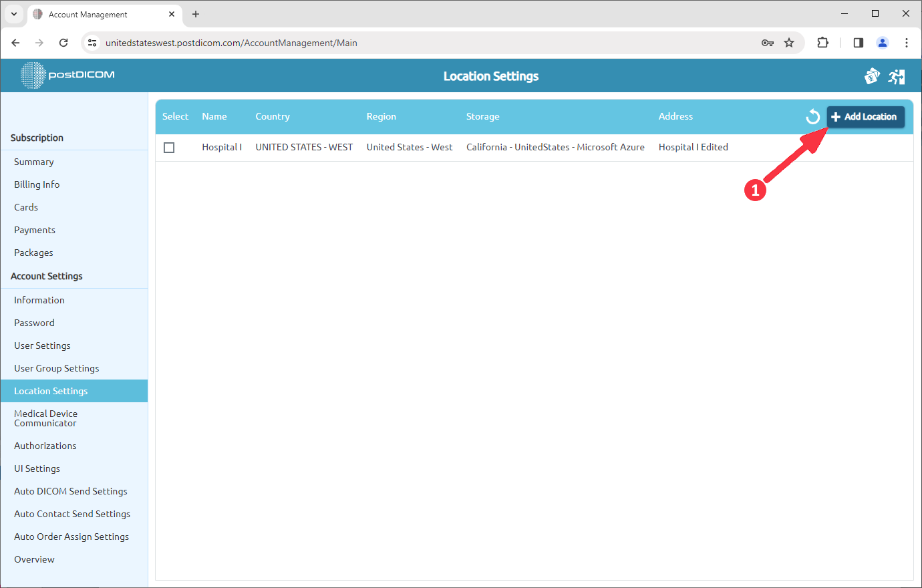This screenshot has width=922, height=588.
Task: Toggle the Select column header checkbox
Action: point(175,116)
